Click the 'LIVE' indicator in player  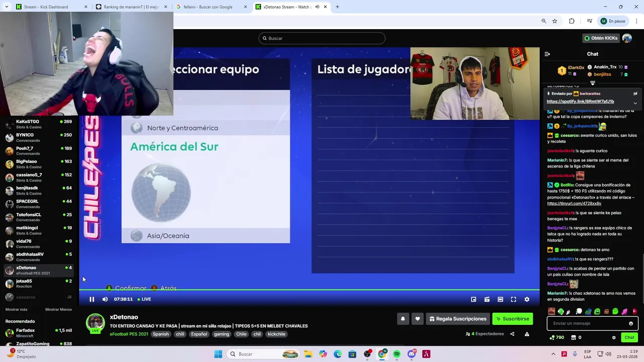144,299
